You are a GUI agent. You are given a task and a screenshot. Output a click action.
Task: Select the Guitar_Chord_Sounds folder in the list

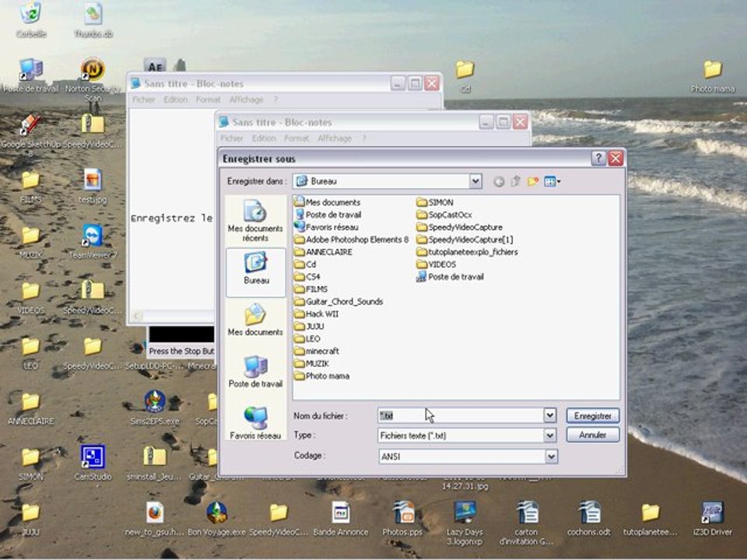(x=338, y=302)
